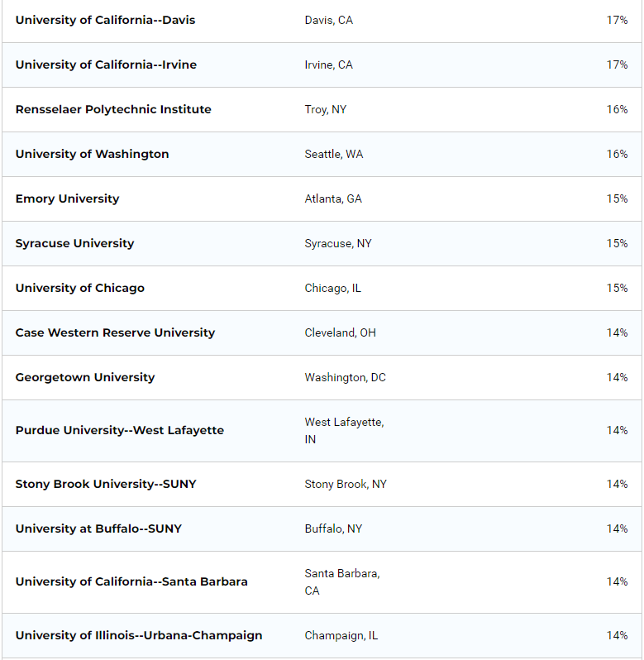Click Georgetown University school name

(x=85, y=377)
